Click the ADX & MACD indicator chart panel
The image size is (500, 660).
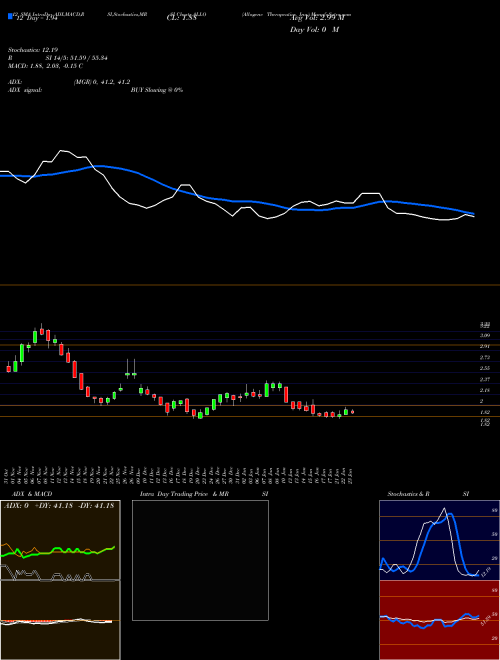click(x=60, y=580)
